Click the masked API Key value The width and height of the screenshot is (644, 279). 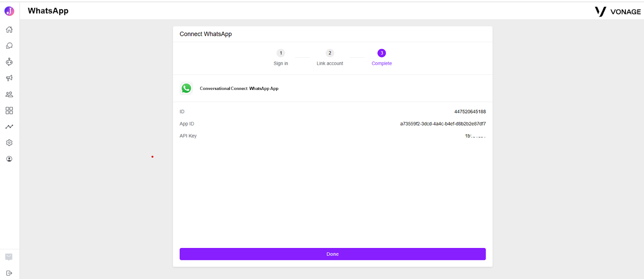tap(475, 136)
